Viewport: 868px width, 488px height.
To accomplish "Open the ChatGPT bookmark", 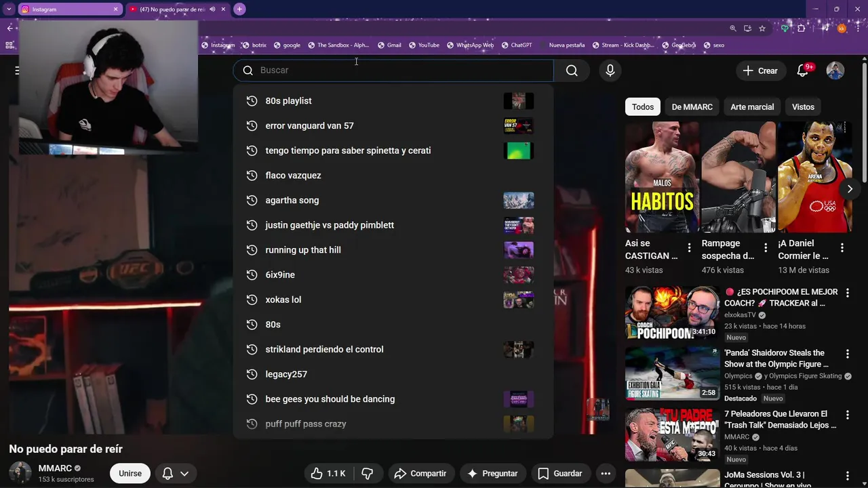I will pos(517,45).
